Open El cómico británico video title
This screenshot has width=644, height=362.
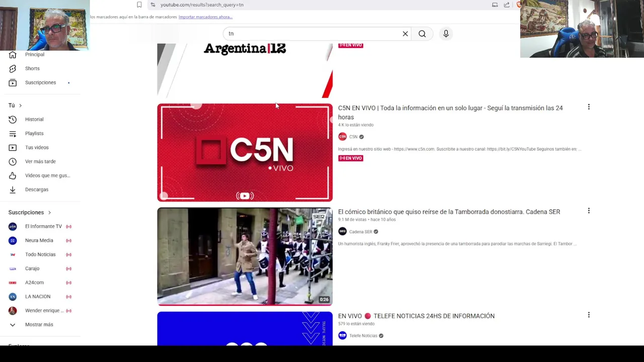[449, 212]
